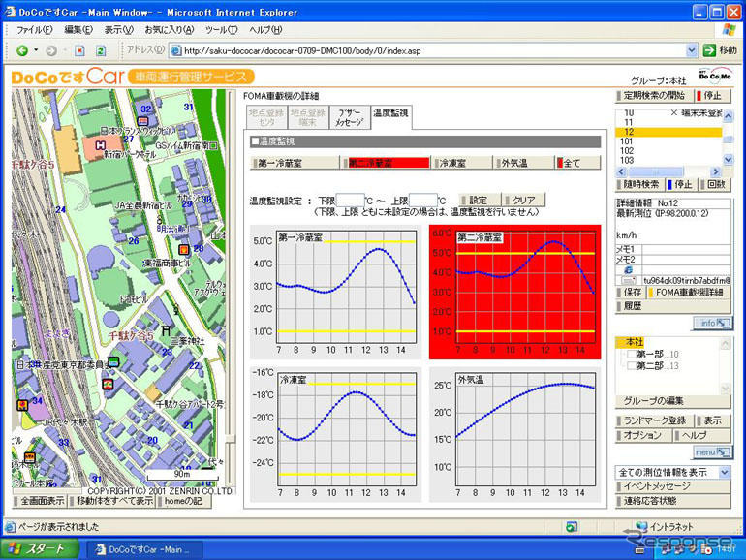Tick the 第一部 group checkbox
This screenshot has width=746, height=560.
point(632,354)
